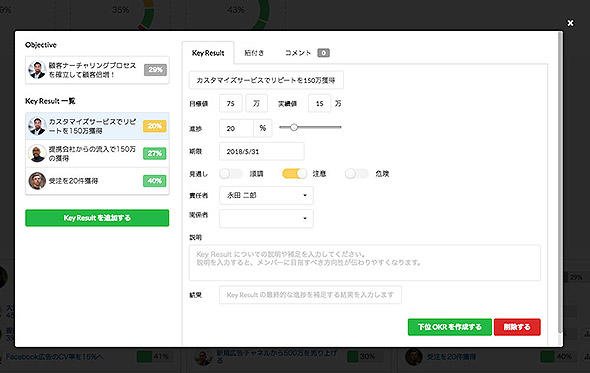Click the 新規広告チャネルから500万 item in the background page
This screenshot has width=590, height=373.
point(276,356)
